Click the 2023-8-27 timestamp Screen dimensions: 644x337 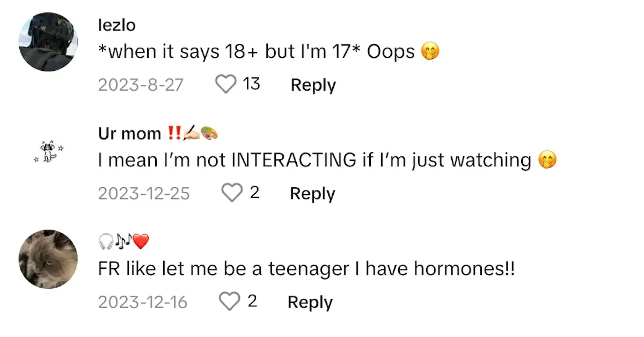pyautogui.click(x=141, y=85)
